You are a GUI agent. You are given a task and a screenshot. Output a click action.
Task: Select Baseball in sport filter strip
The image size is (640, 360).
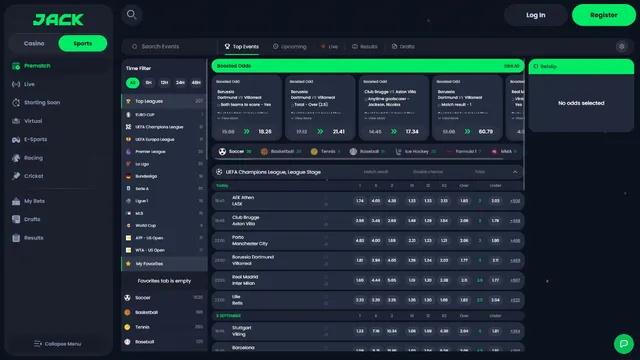[x=367, y=151]
